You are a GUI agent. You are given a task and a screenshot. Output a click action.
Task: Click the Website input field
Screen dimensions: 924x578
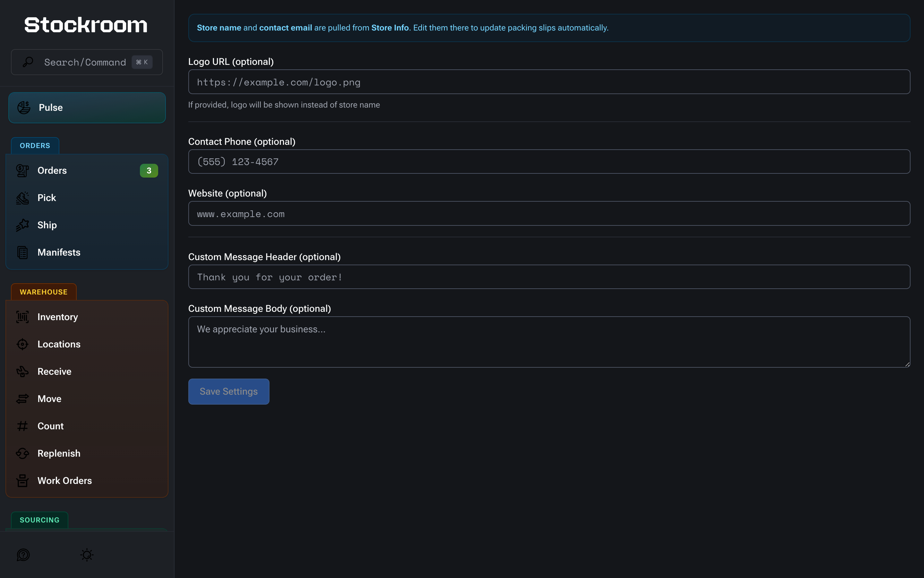(549, 214)
